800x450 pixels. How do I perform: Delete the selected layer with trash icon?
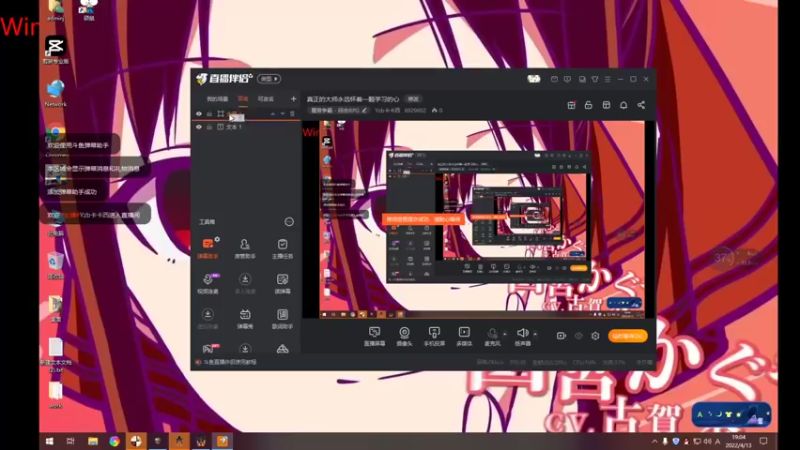292,114
